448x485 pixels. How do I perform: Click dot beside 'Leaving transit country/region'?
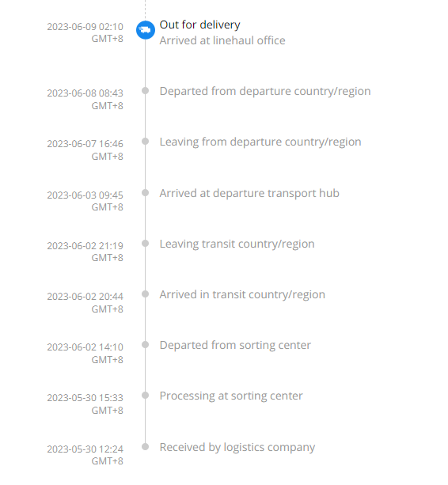click(x=145, y=244)
